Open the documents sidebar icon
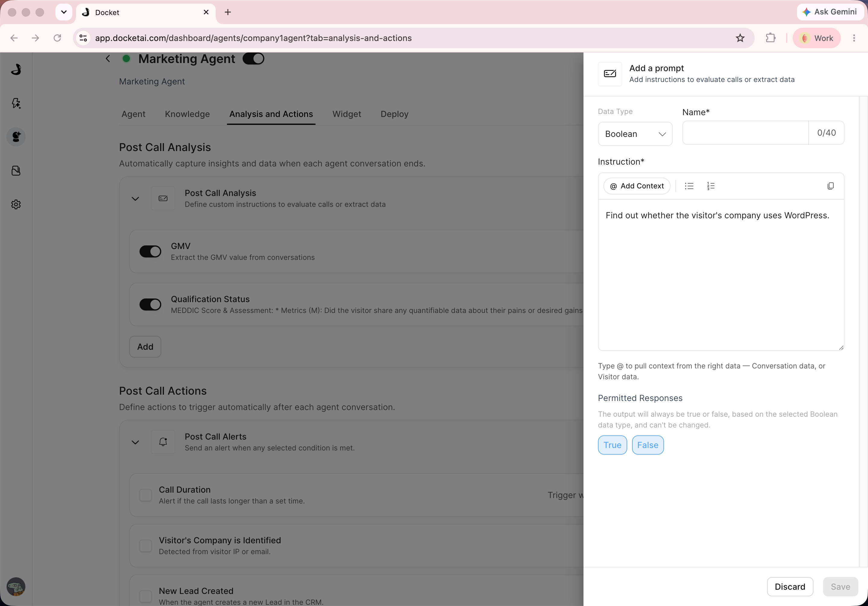The image size is (868, 606). (16, 171)
